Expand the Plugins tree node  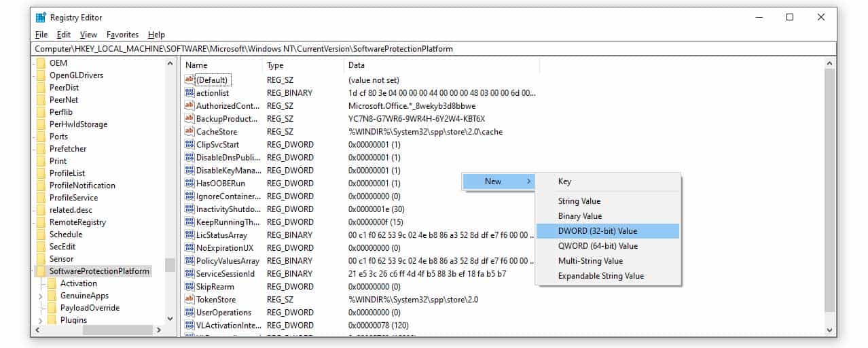point(40,321)
